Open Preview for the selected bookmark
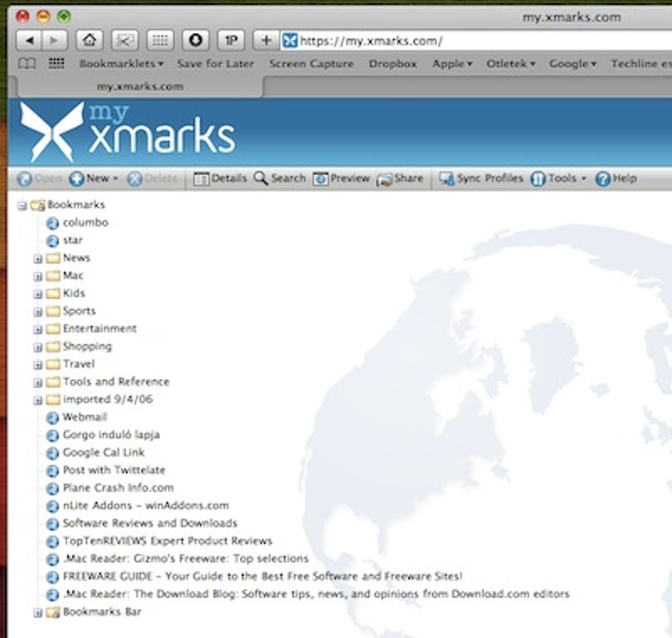The height and width of the screenshot is (638, 672). pyautogui.click(x=341, y=178)
